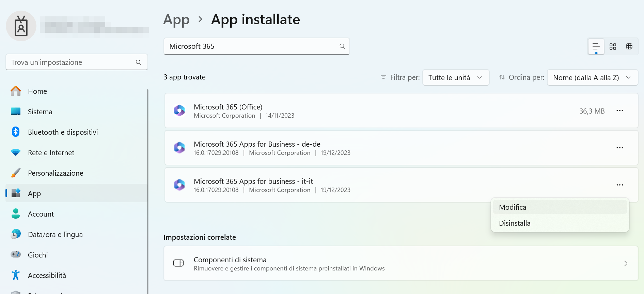The width and height of the screenshot is (644, 294).
Task: Click the Home house icon in sidebar
Action: [16, 91]
